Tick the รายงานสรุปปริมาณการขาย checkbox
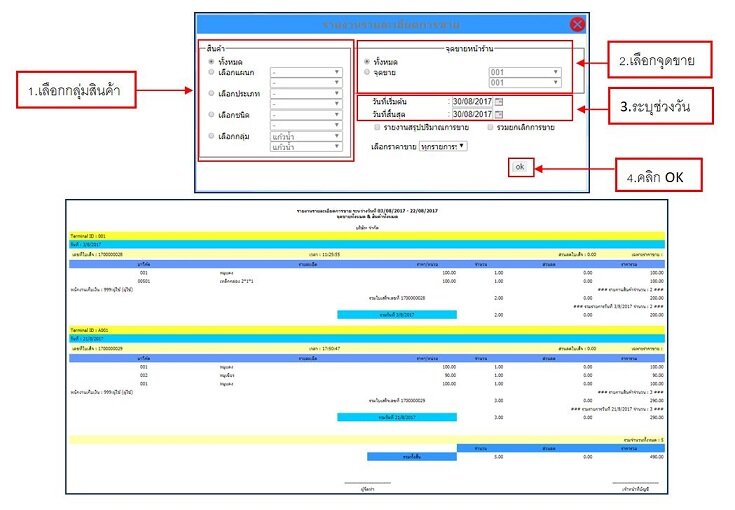Screen dimensions: 735x510 click(377, 127)
